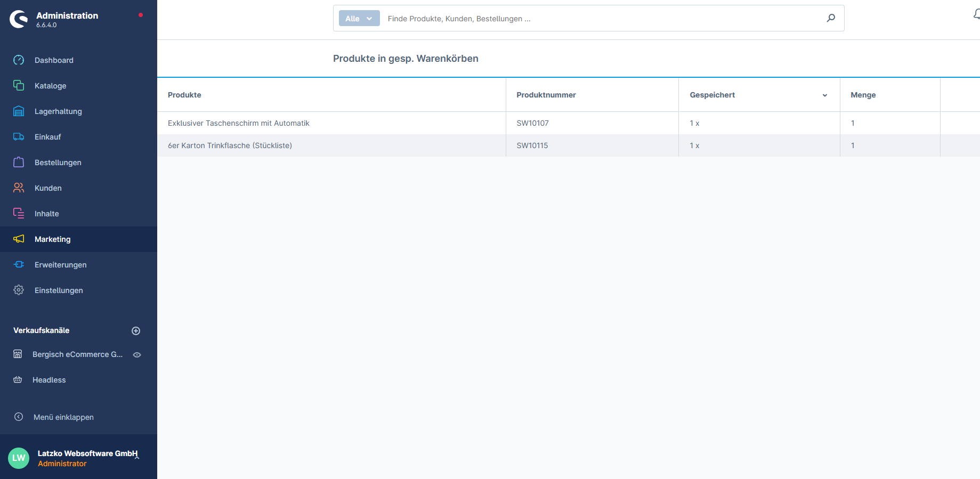Click the Erweiterungen plug icon
The width and height of the screenshot is (980, 479).
[x=19, y=265]
